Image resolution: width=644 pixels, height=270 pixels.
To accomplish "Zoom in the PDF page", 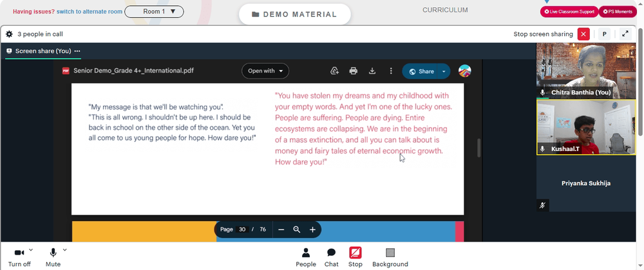I will point(312,230).
